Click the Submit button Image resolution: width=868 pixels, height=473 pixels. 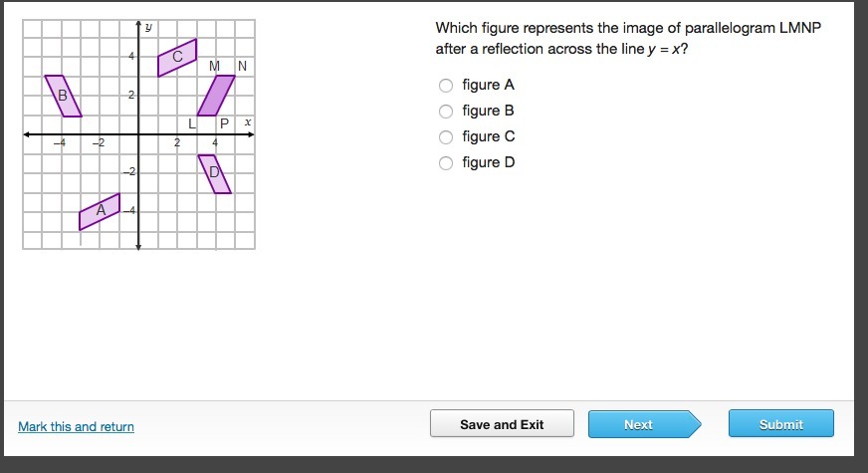click(780, 424)
